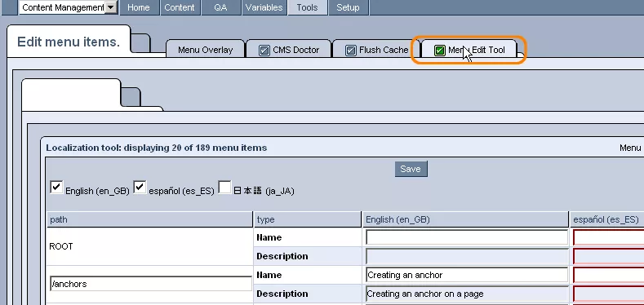644x305 pixels.
Task: Click the 'Creating an anchor' name field
Action: [x=467, y=275]
